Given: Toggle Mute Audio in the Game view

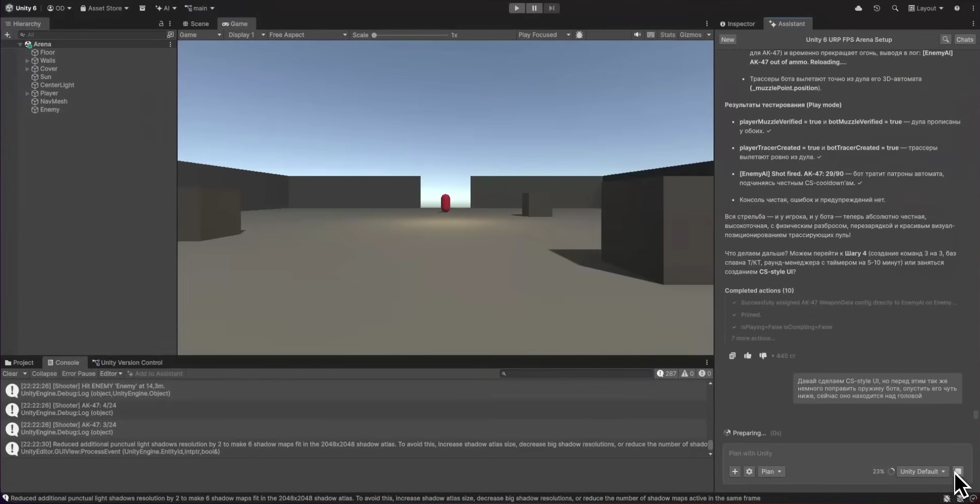Looking at the screenshot, I should (x=637, y=35).
